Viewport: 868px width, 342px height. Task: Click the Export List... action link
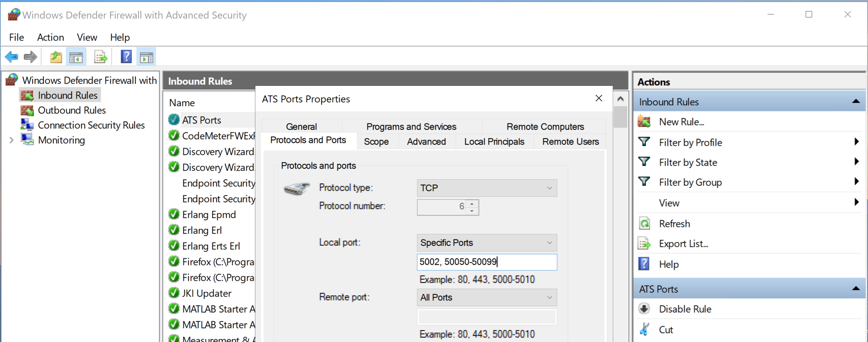tap(684, 244)
